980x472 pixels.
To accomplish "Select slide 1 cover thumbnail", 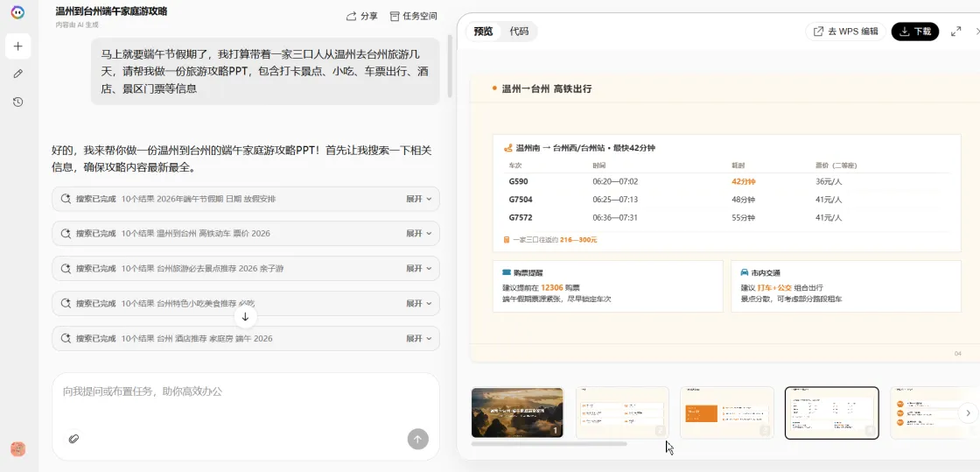I will (517, 412).
